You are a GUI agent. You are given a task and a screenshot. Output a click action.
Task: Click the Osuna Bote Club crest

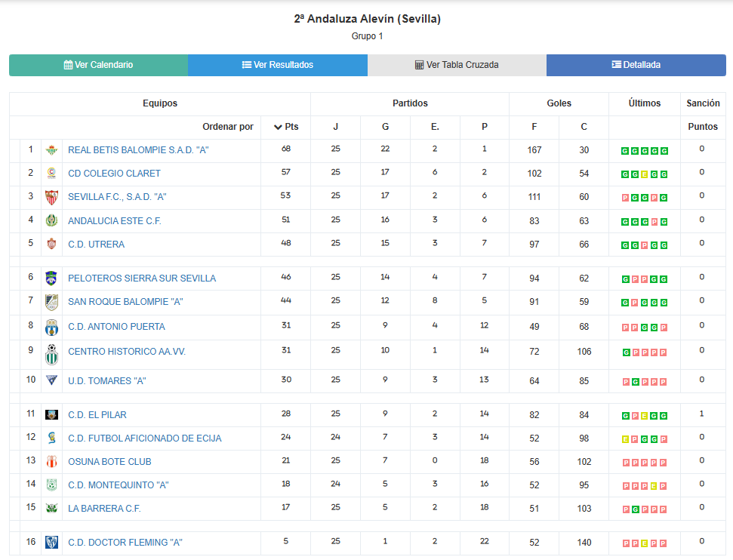[51, 462]
